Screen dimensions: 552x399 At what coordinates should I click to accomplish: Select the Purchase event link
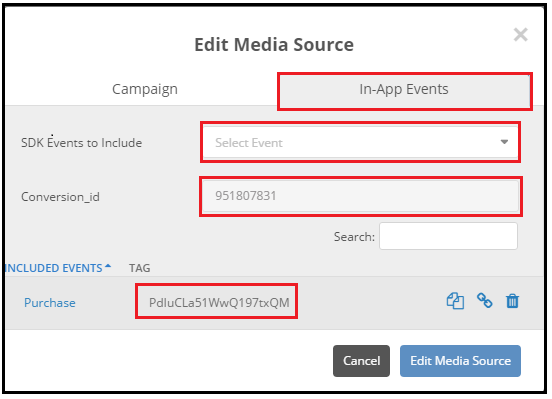(x=50, y=303)
